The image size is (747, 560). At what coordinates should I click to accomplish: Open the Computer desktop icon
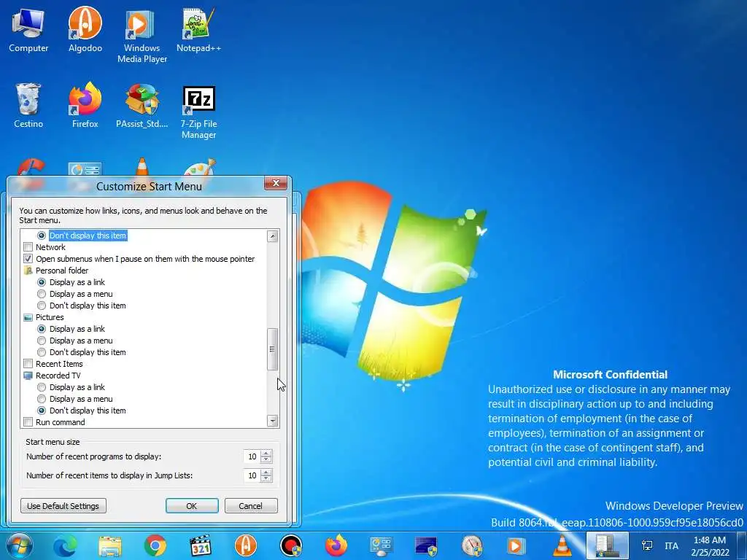pyautogui.click(x=28, y=30)
